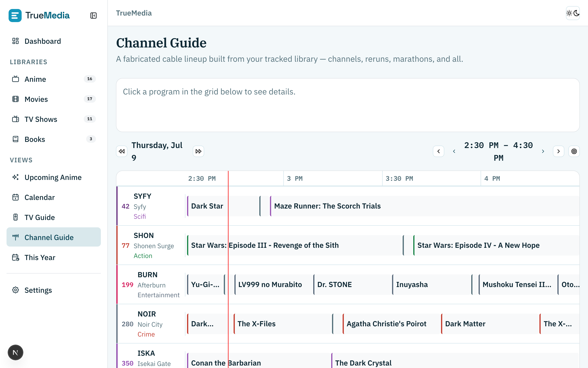Shift time window back (boxed left chevron)
Image resolution: width=588 pixels, height=368 pixels.
tap(438, 151)
